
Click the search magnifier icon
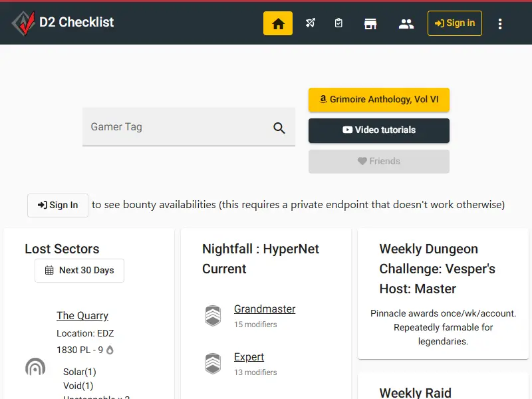click(x=279, y=128)
